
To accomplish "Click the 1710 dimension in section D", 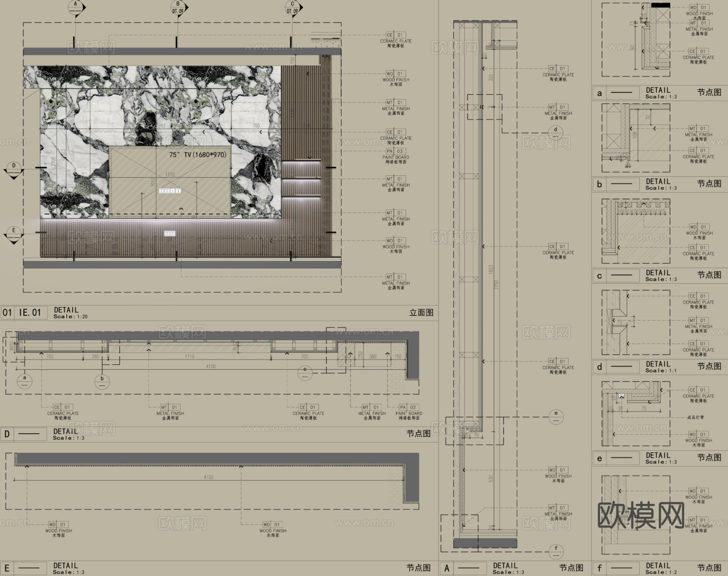I will pos(189,357).
